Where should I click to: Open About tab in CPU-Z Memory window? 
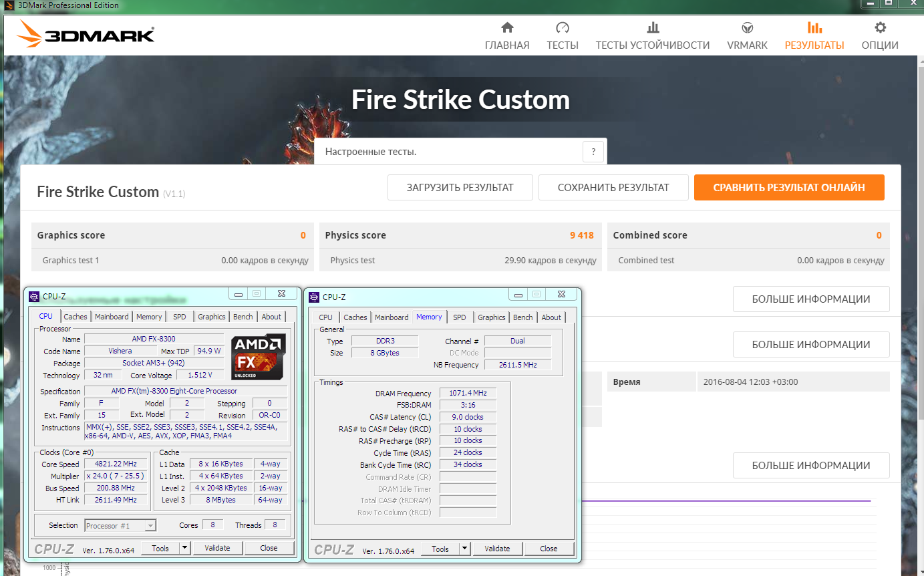pos(551,317)
